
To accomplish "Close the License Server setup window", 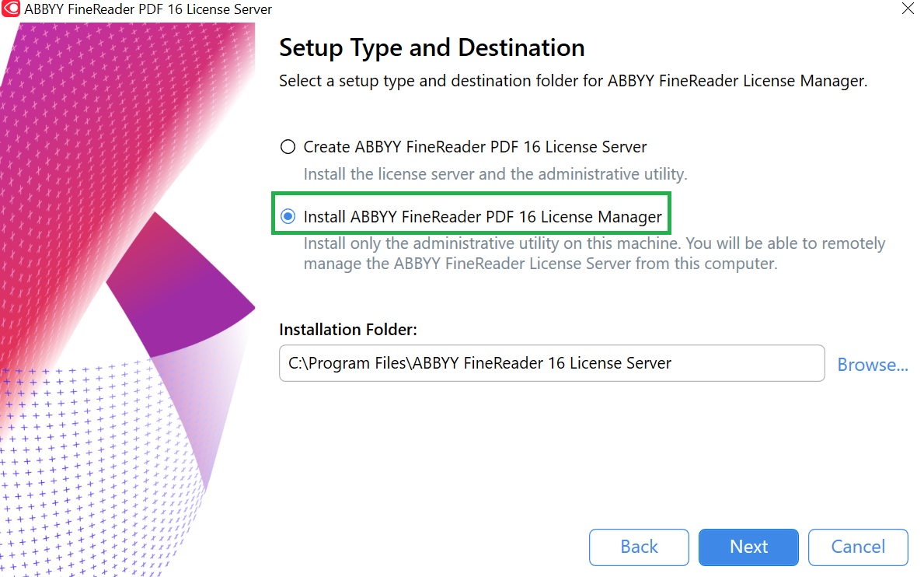I will [x=908, y=9].
